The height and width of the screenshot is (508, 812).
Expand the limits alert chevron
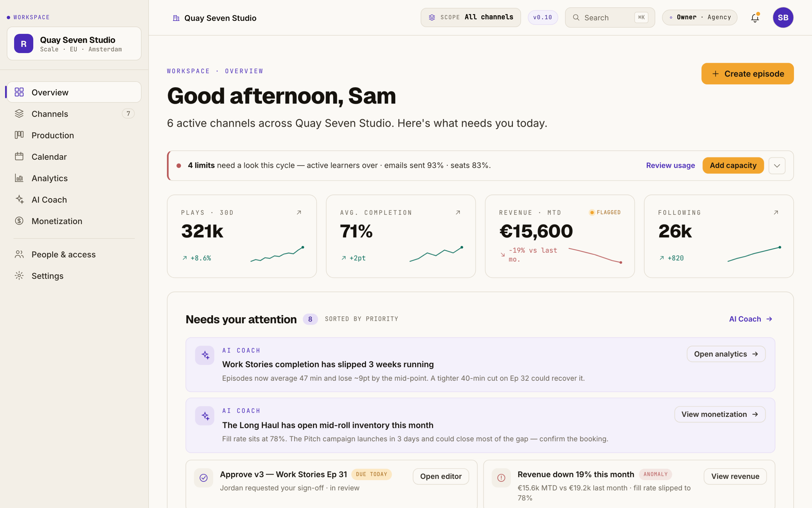coord(777,166)
